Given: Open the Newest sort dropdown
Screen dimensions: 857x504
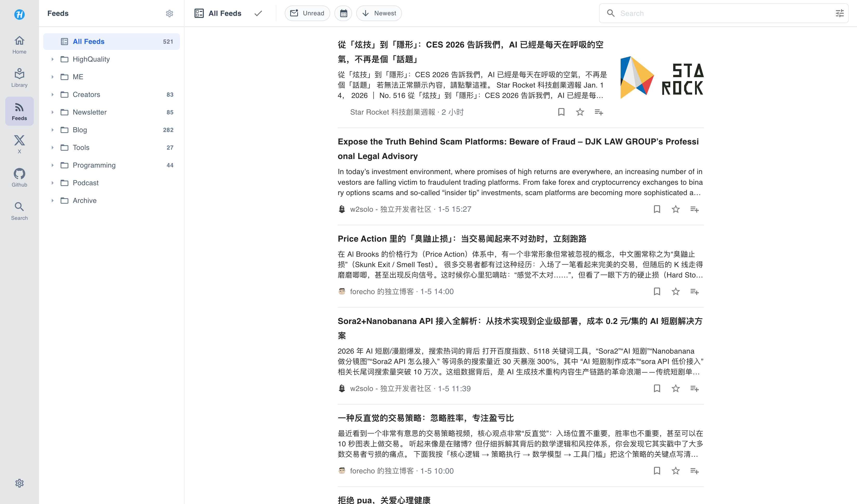Looking at the screenshot, I should [x=379, y=13].
